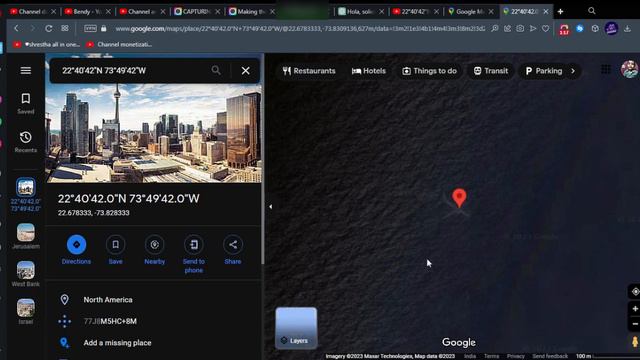The width and height of the screenshot is (640, 360).
Task: Switch to the CAPTURING tab
Action: (x=197, y=11)
